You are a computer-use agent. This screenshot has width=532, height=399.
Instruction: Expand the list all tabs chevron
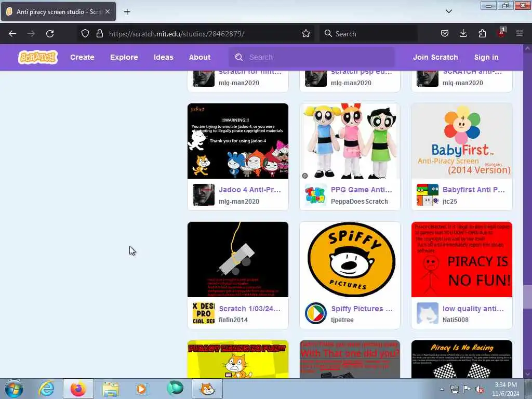click(448, 11)
